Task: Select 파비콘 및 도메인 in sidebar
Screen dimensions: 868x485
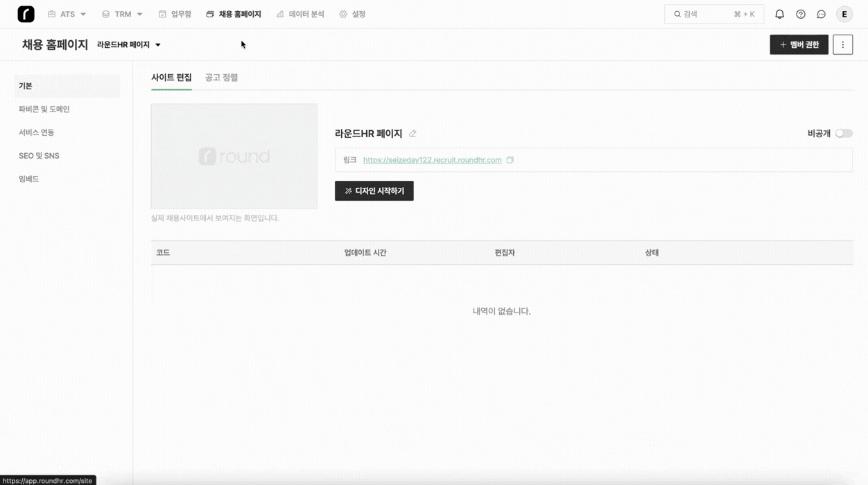Action: tap(44, 109)
